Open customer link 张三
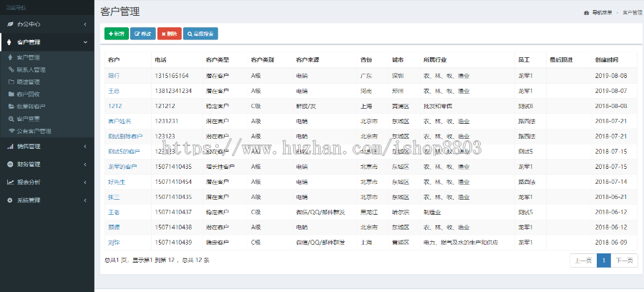The height and width of the screenshot is (292, 644). click(x=114, y=197)
